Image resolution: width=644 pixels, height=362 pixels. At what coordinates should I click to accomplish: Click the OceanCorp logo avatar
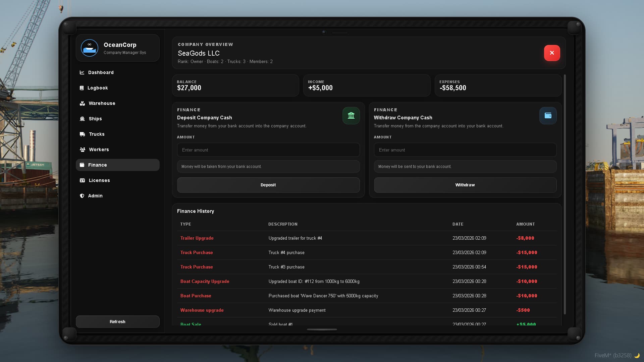pyautogui.click(x=90, y=48)
